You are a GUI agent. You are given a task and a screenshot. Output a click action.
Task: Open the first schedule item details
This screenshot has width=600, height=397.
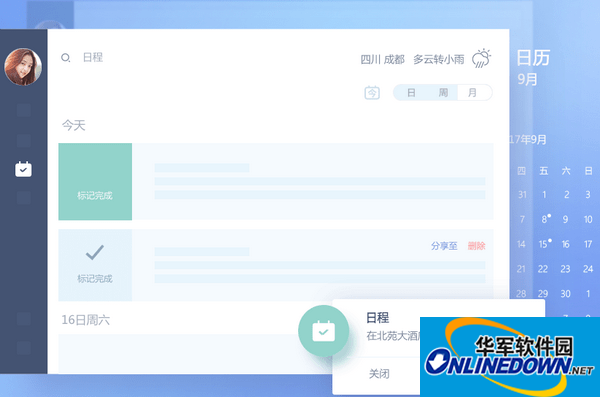pos(313,181)
